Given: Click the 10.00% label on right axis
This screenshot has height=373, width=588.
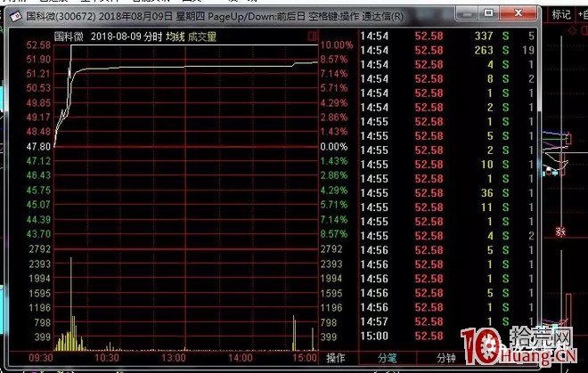Looking at the screenshot, I should (x=337, y=45).
